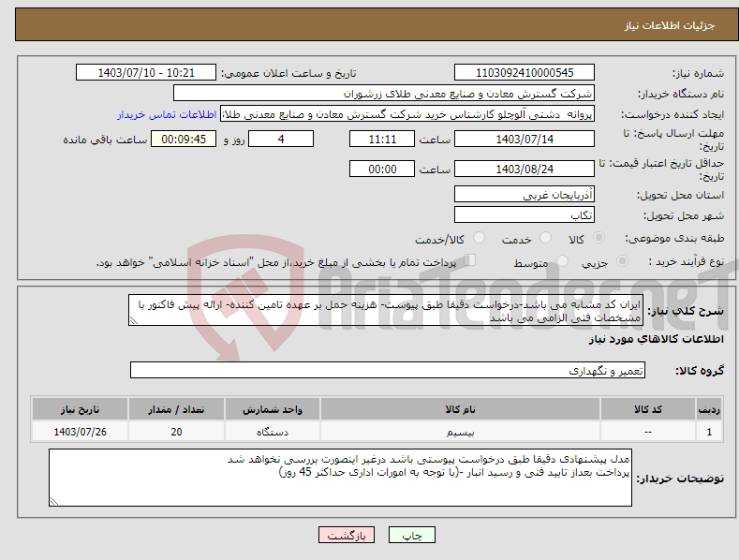Select the جزیی purchase type radio

(622, 260)
